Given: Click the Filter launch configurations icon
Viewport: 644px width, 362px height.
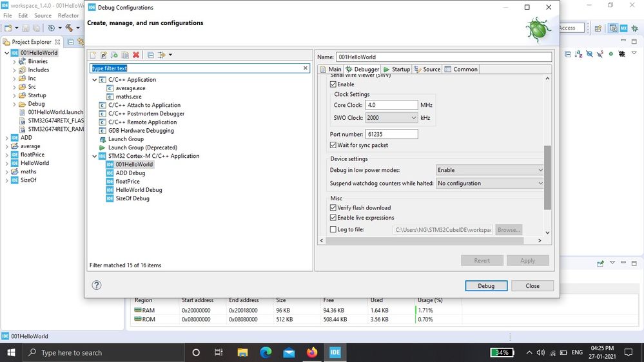Looking at the screenshot, I should (x=161, y=55).
